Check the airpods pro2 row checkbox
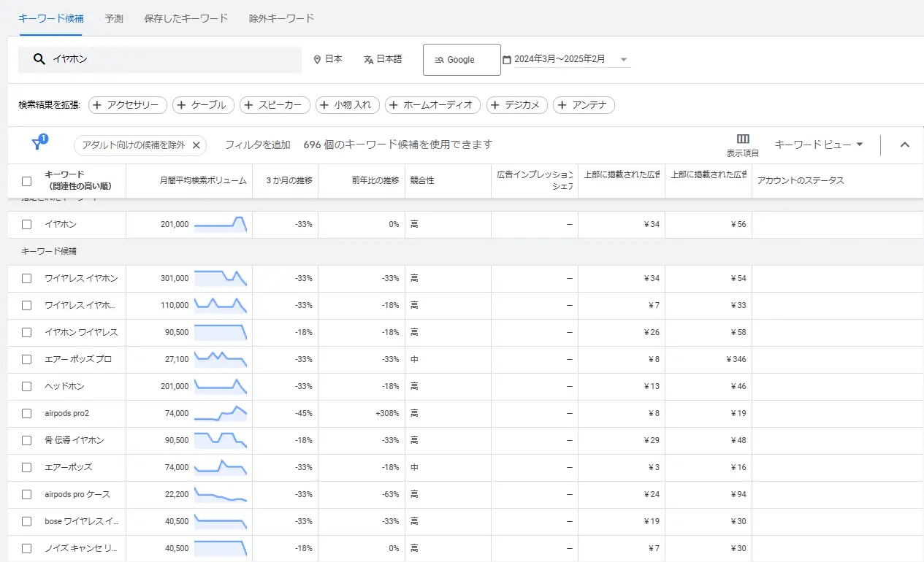Image resolution: width=924 pixels, height=562 pixels. point(27,413)
